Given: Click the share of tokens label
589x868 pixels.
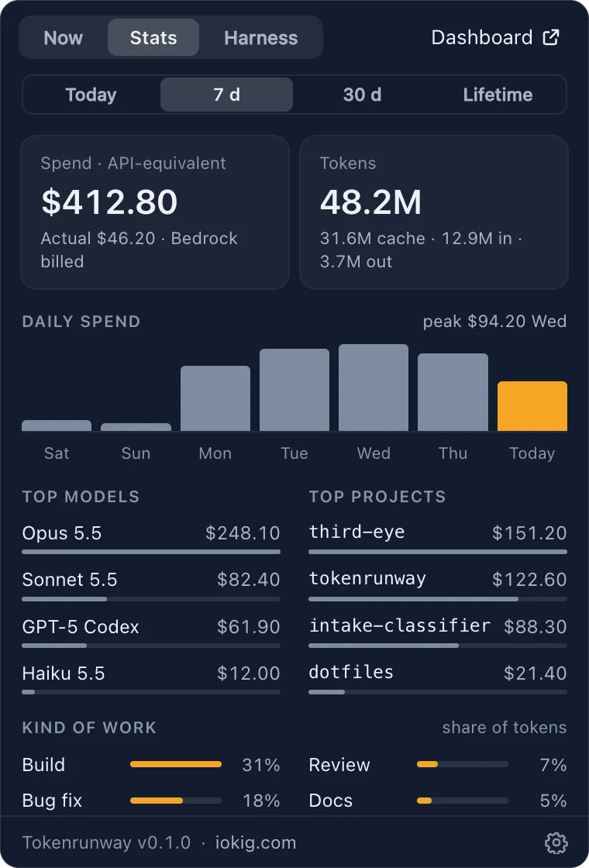Looking at the screenshot, I should pos(505,728).
